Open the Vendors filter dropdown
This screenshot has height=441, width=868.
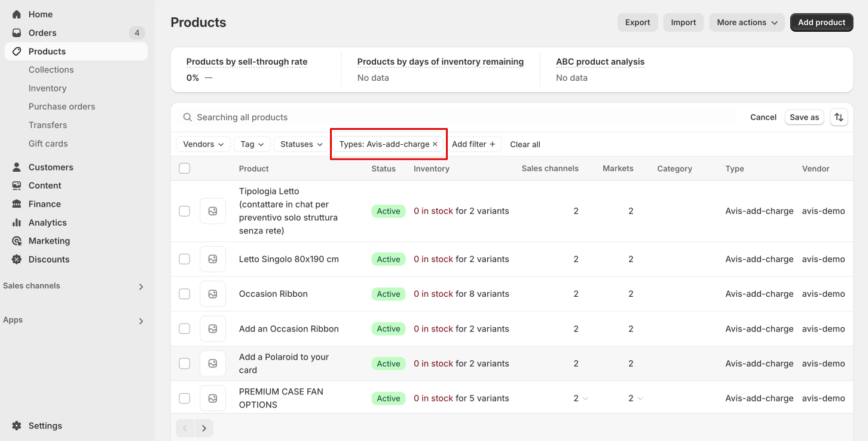[x=203, y=144]
